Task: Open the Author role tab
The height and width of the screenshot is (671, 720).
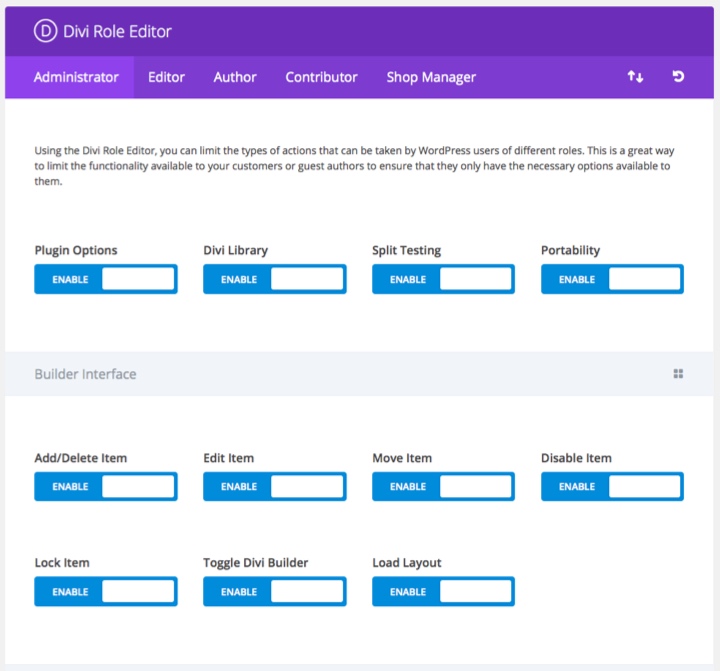Action: coord(235,77)
